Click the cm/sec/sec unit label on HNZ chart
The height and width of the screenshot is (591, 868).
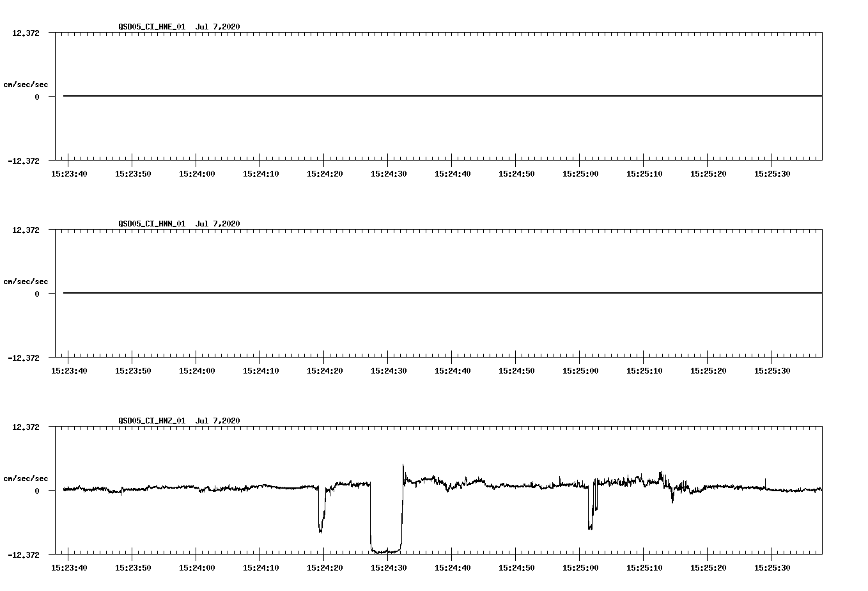point(26,478)
